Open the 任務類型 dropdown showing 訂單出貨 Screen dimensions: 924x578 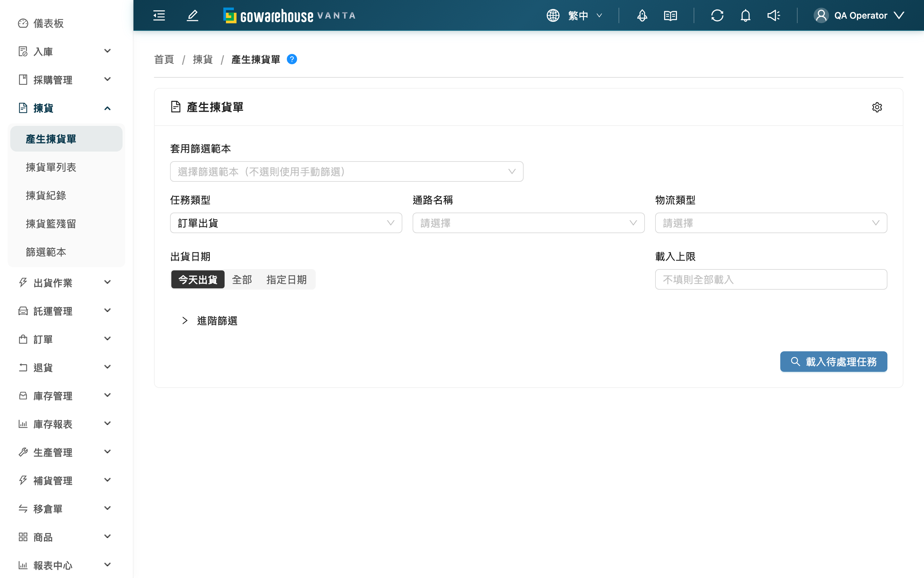pyautogui.click(x=286, y=223)
